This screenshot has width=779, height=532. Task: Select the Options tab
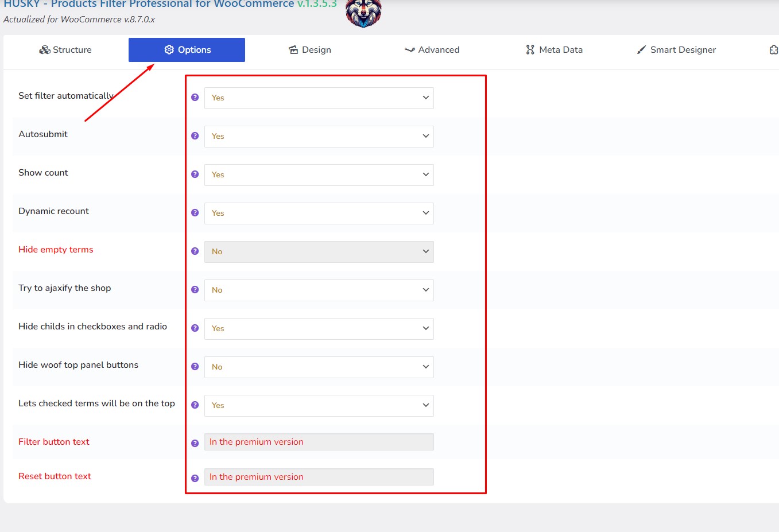[x=187, y=50]
